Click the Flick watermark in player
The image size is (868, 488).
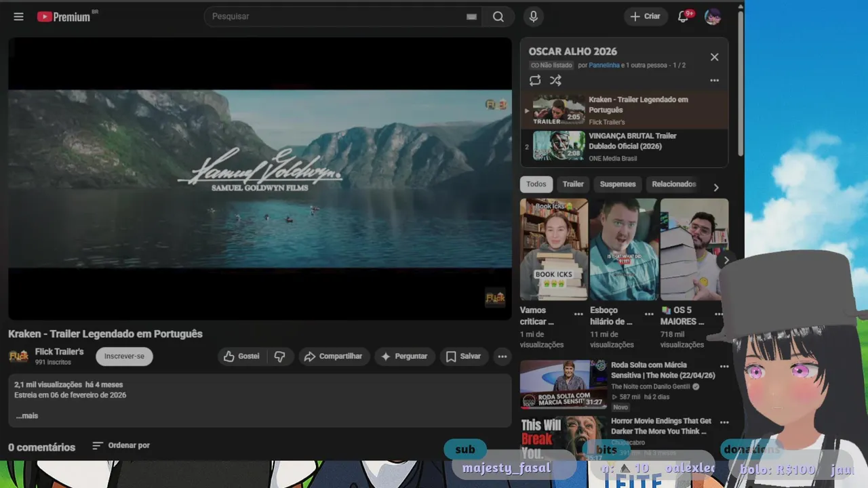pos(496,298)
